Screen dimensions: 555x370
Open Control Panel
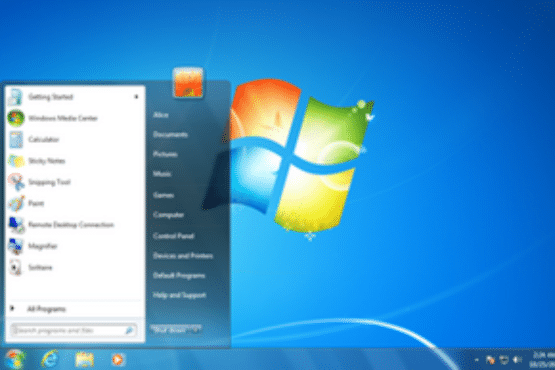click(173, 236)
